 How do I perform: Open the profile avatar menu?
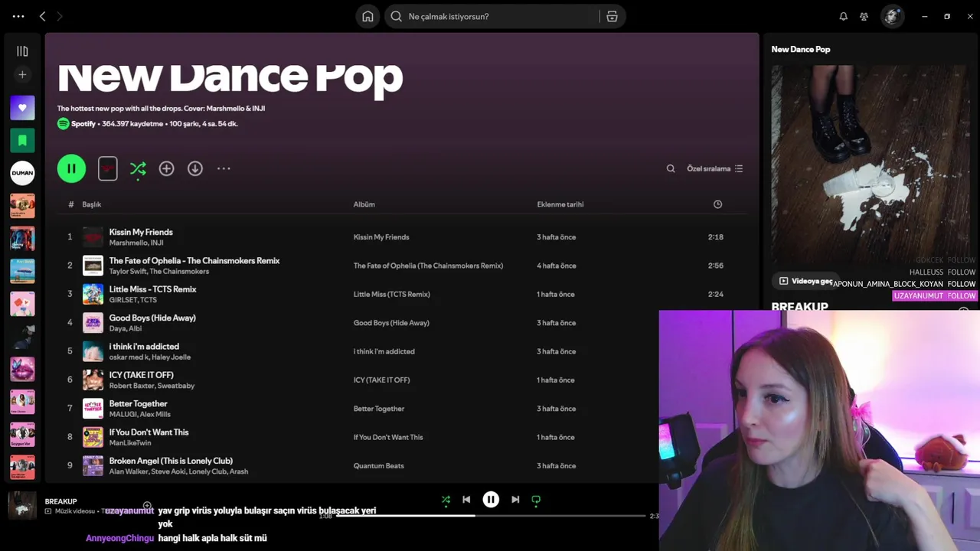[x=892, y=16]
